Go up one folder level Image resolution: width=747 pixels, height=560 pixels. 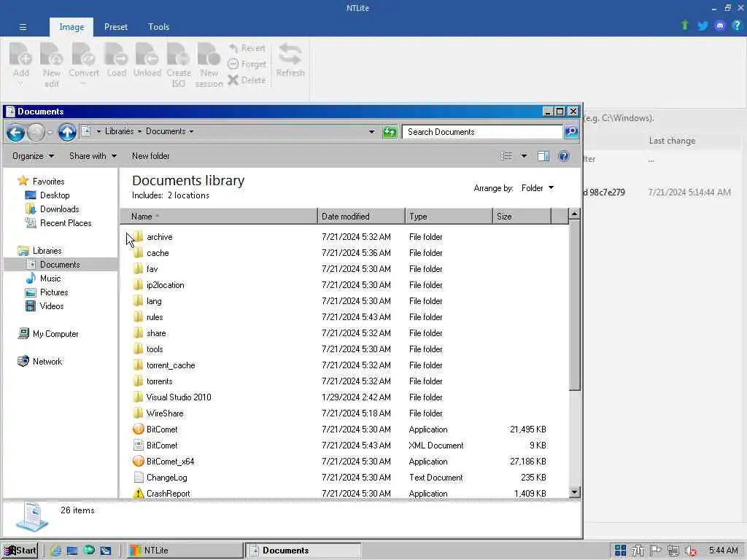66,133
